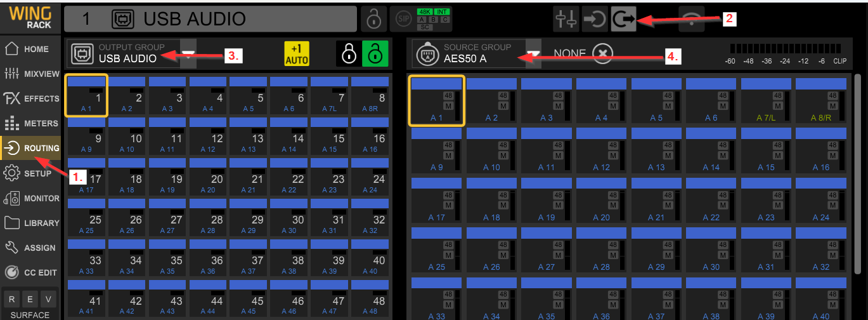Image resolution: width=868 pixels, height=320 pixels.
Task: Enable the white locked padlock
Action: [x=349, y=54]
